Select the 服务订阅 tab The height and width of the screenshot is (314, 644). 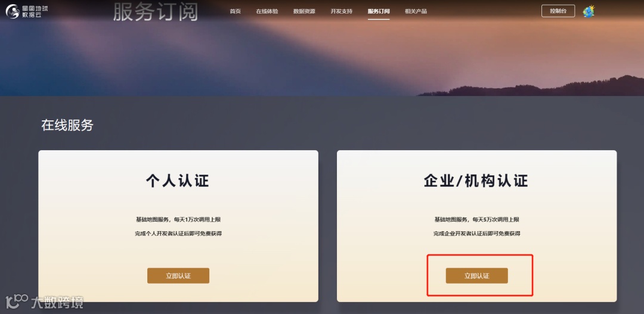(x=379, y=11)
